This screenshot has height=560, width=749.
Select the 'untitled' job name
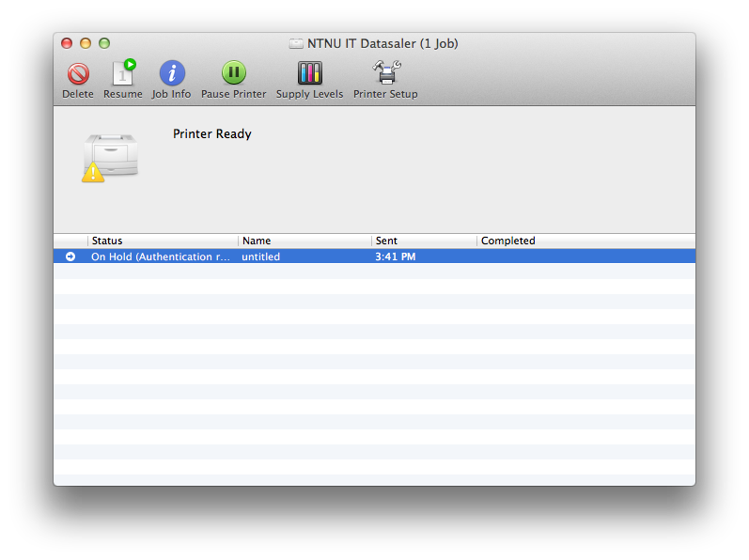point(261,257)
